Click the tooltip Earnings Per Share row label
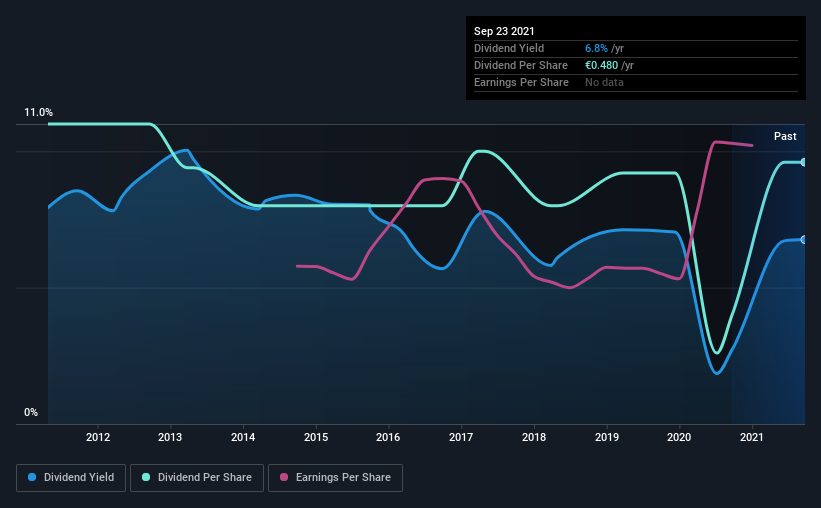This screenshot has height=508, width=821. (522, 82)
